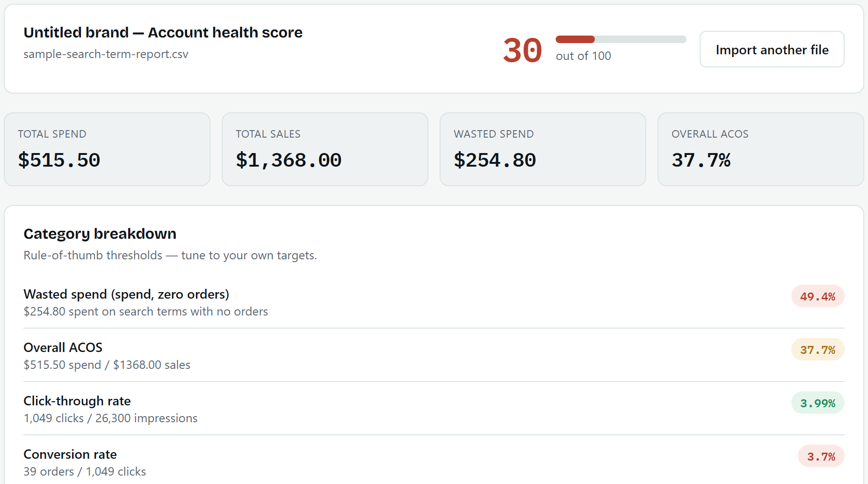Click the 37.7% Overall ACOS badge
Screen dimensions: 868x484
[817, 350]
